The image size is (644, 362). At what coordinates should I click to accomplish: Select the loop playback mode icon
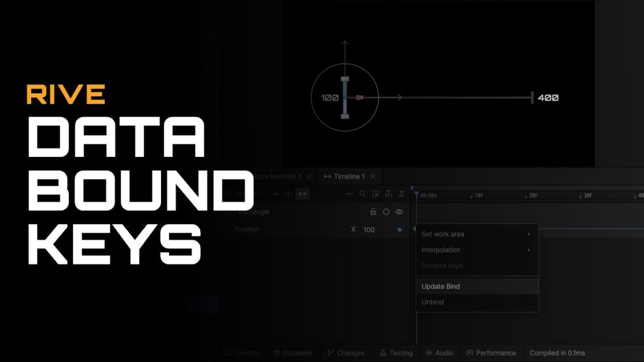click(x=288, y=194)
